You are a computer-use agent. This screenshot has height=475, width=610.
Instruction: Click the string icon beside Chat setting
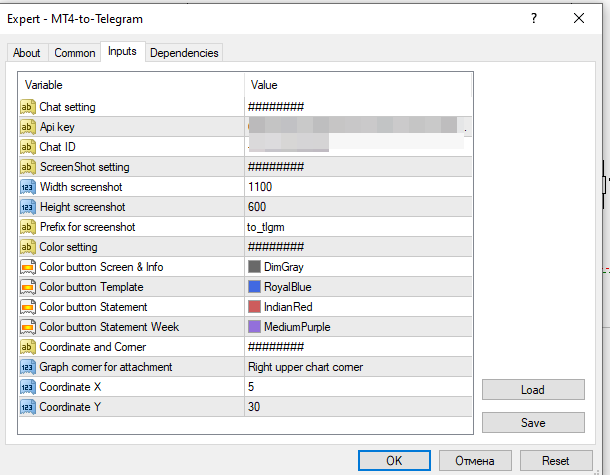click(x=27, y=107)
